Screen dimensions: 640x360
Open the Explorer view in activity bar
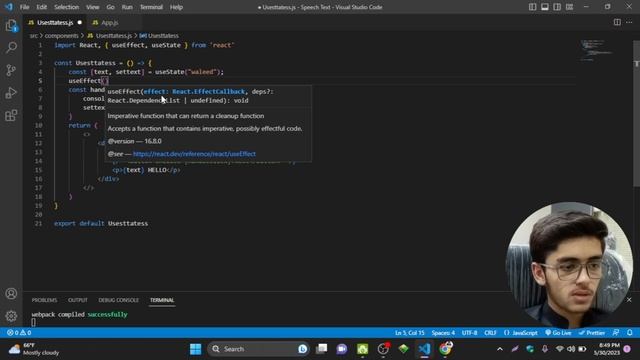coord(11,26)
